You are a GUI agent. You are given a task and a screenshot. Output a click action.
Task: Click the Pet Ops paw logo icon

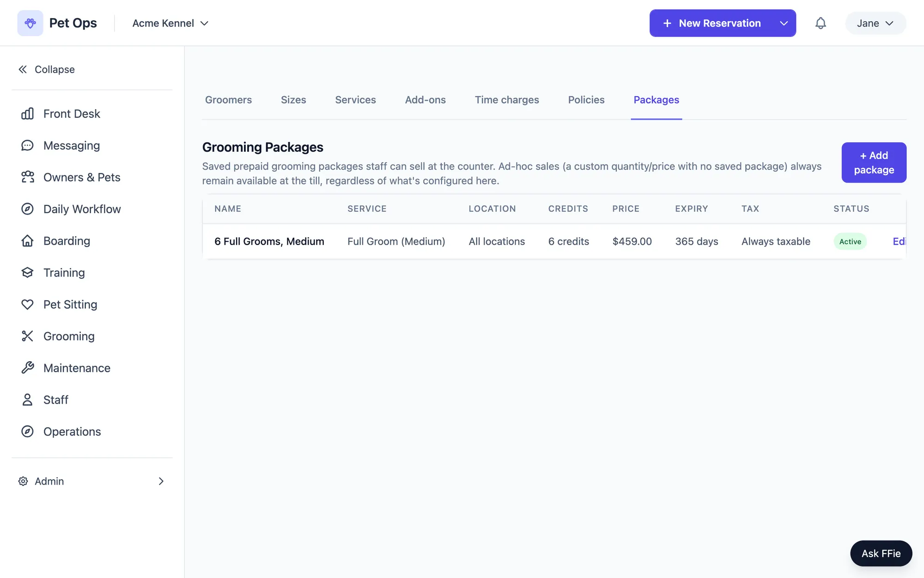pyautogui.click(x=30, y=23)
